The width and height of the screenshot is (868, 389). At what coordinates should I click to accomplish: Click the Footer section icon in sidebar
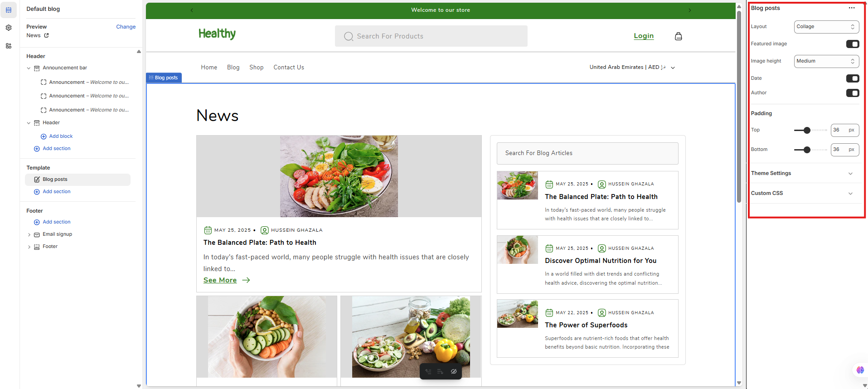click(x=37, y=247)
